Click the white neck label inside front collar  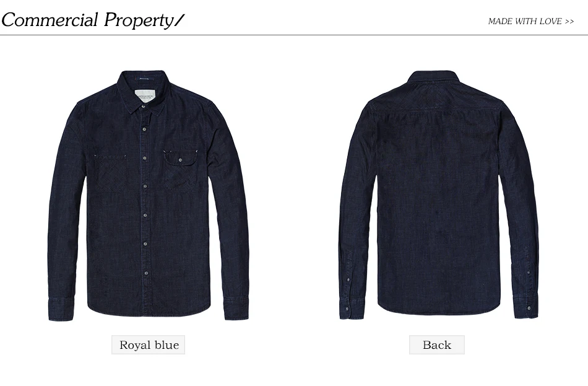[144, 97]
